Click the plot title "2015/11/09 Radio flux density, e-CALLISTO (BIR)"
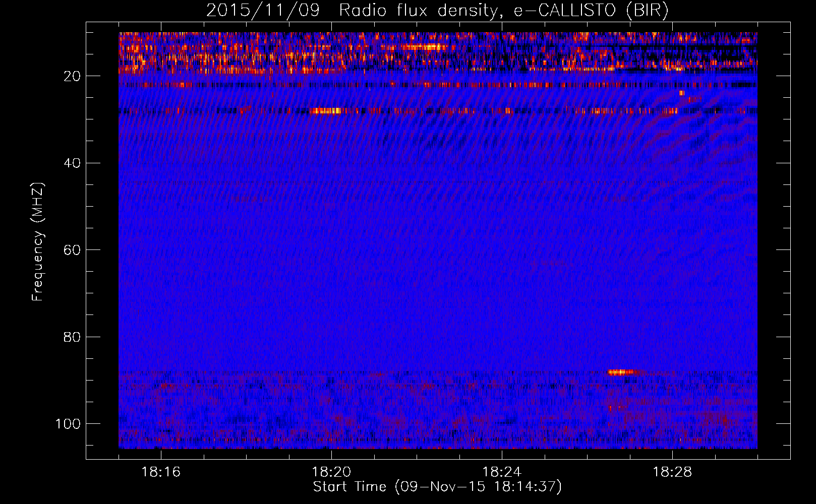816x504 pixels. tap(437, 11)
